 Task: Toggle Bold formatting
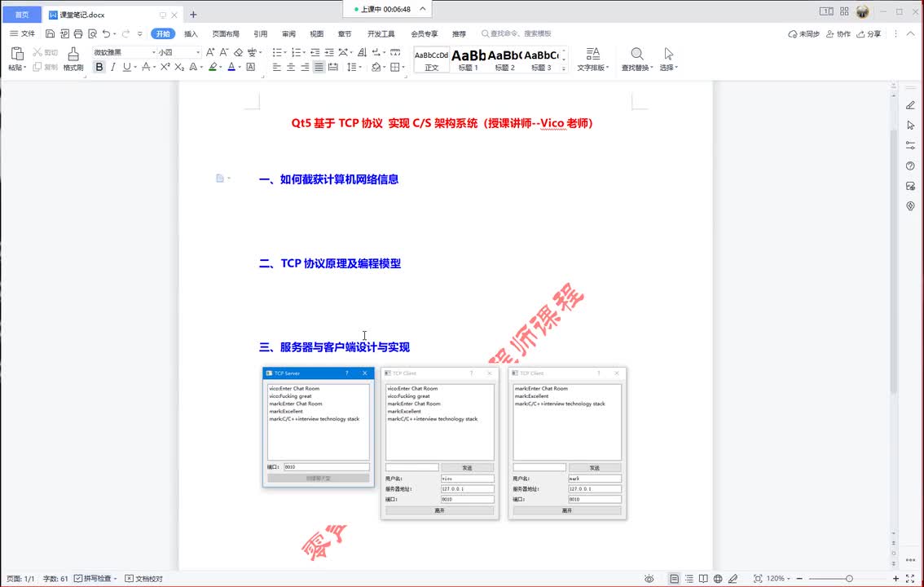pyautogui.click(x=99, y=67)
